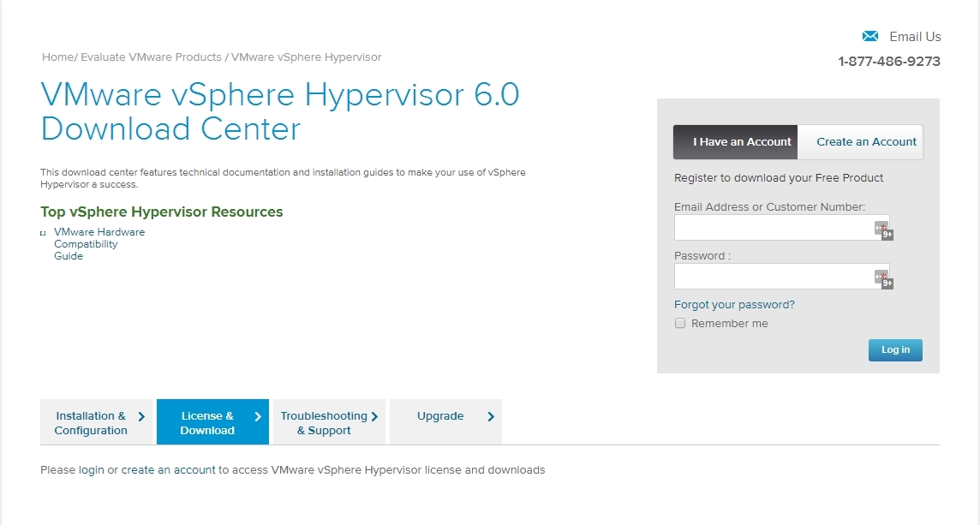Click the Log in button

coord(895,350)
